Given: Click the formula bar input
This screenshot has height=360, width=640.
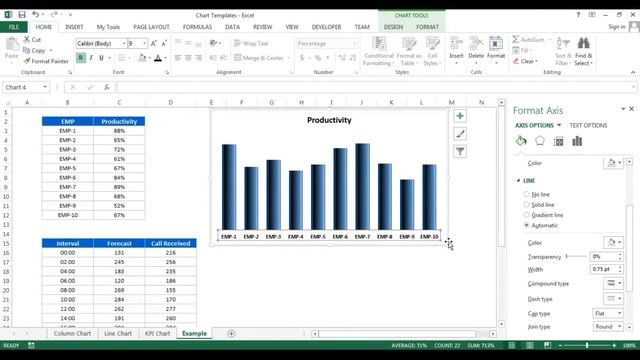Looking at the screenshot, I should click(375, 87).
